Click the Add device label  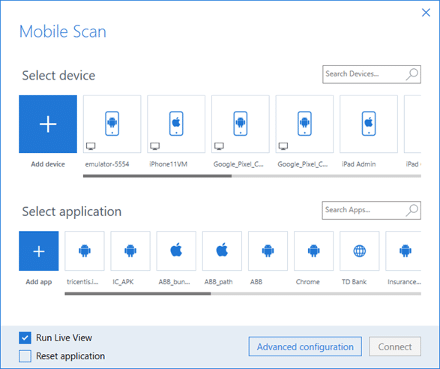coord(48,164)
